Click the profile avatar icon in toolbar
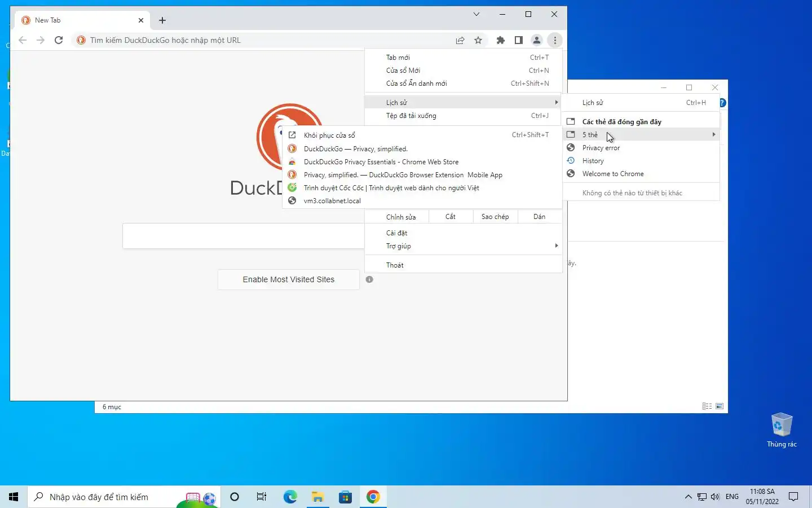 (537, 40)
